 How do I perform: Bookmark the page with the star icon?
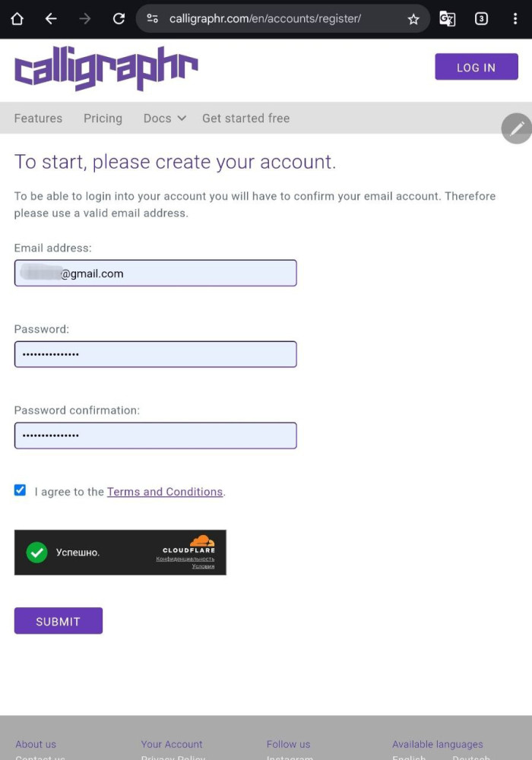pyautogui.click(x=413, y=19)
